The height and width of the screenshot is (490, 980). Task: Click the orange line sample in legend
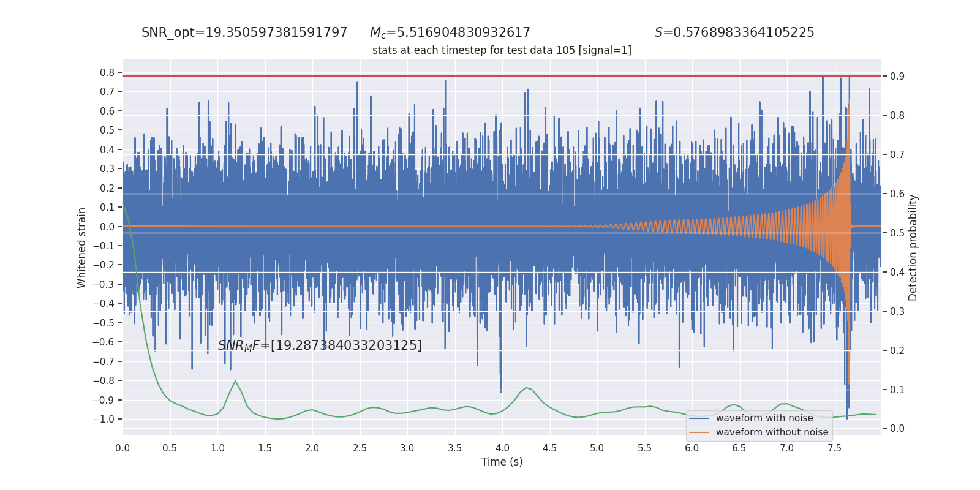point(699,432)
